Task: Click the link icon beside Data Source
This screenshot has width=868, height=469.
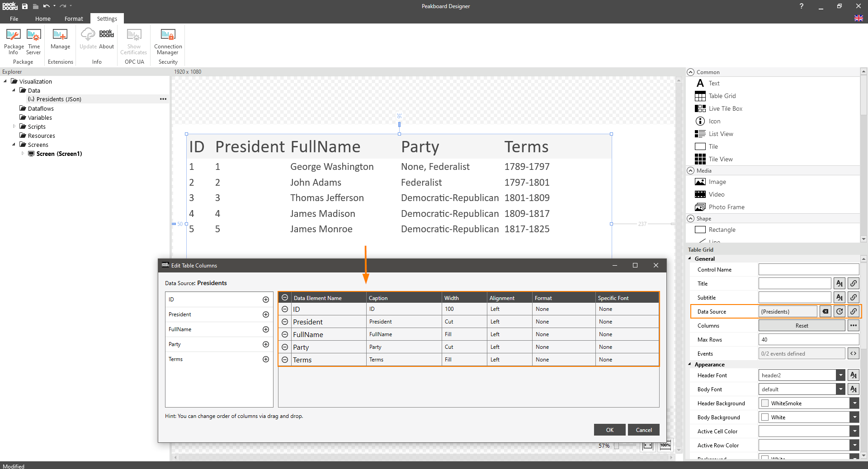Action: [854, 311]
